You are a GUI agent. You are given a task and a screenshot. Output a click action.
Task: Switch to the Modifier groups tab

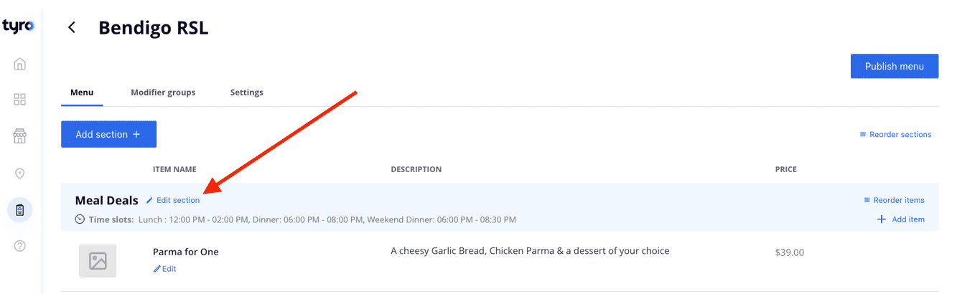coord(163,93)
